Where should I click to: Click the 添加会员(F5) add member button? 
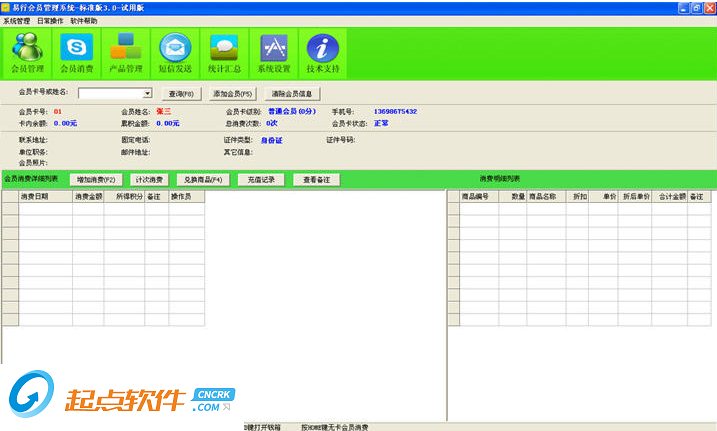pos(232,94)
